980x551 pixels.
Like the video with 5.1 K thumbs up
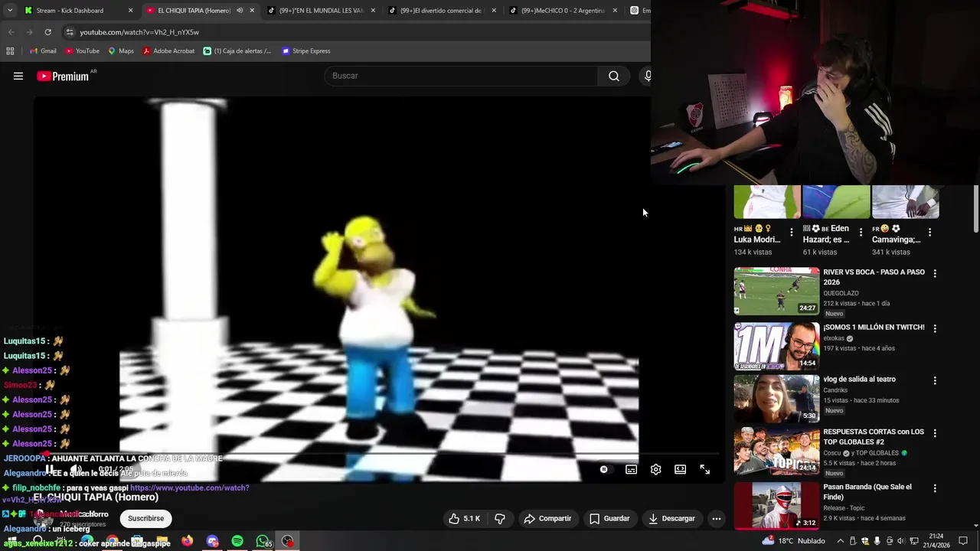point(464,518)
